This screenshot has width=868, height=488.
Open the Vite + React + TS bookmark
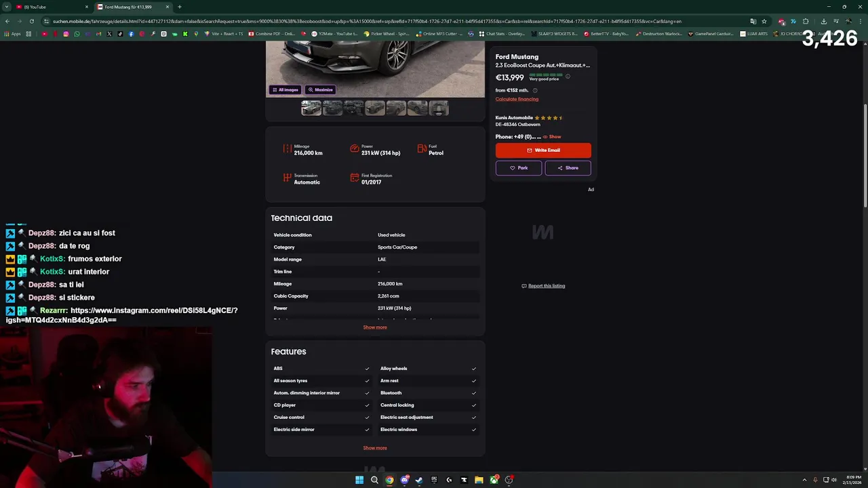pos(224,34)
